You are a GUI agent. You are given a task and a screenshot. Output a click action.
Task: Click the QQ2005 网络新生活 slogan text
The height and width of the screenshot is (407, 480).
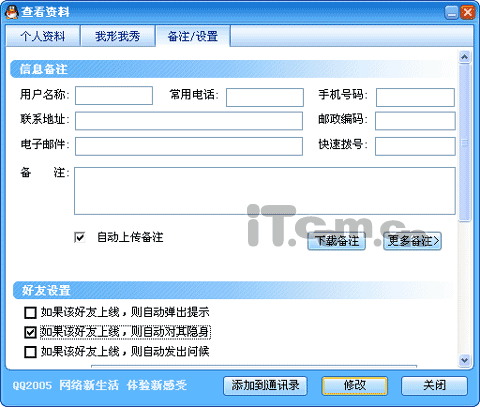[x=100, y=385]
